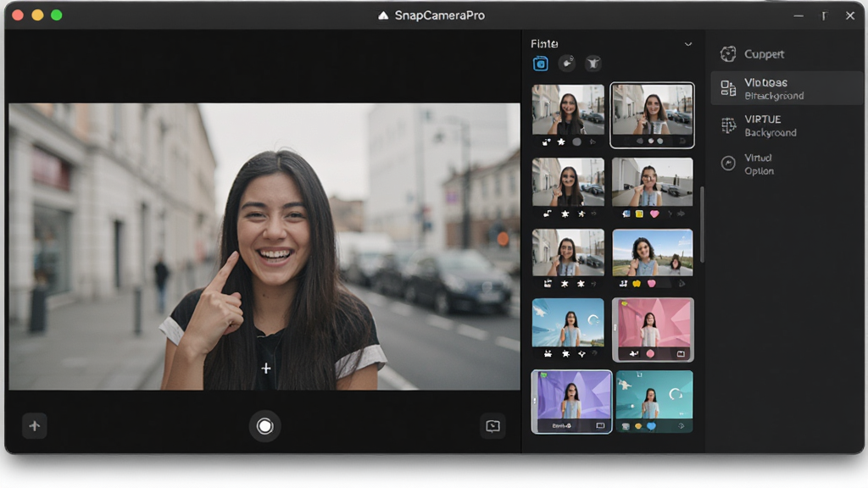Choose the middle round icon in the filter category row
The image size is (868, 488).
(567, 63)
